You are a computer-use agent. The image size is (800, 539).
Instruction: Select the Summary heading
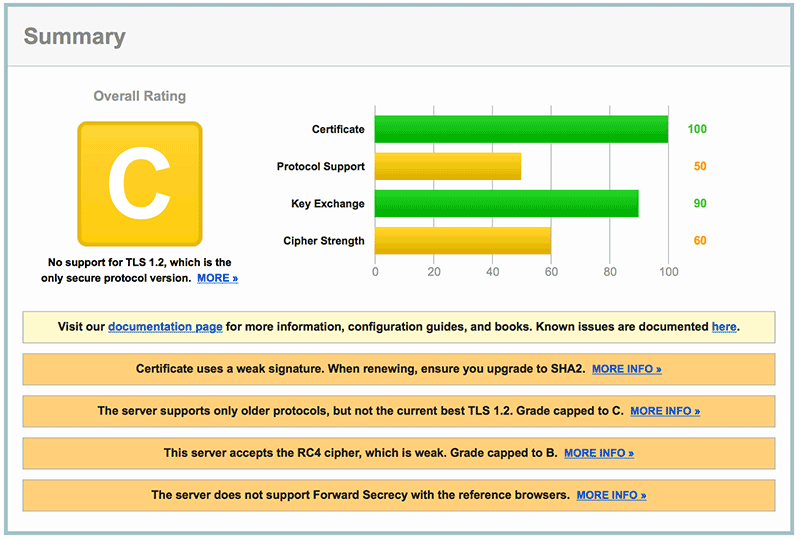74,36
